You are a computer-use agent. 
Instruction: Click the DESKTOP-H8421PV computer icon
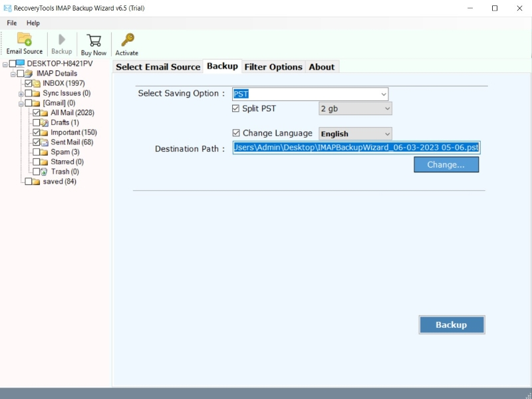(21, 63)
